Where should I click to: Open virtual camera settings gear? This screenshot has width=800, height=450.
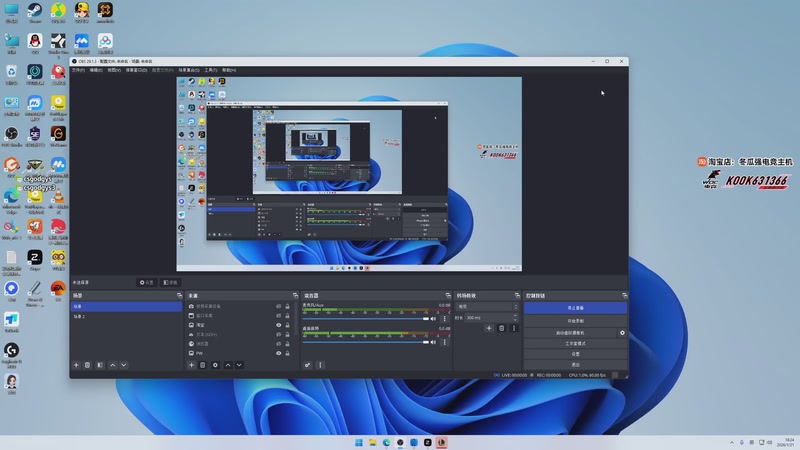[x=622, y=333]
